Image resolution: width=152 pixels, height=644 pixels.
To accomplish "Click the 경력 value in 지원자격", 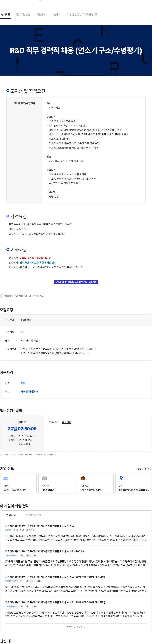I will pos(23,383).
